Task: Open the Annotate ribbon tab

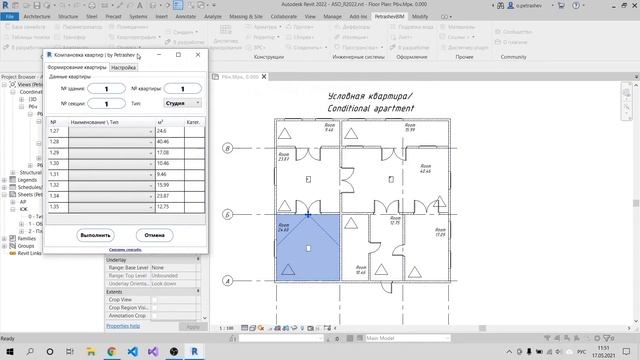Action: [x=186, y=16]
